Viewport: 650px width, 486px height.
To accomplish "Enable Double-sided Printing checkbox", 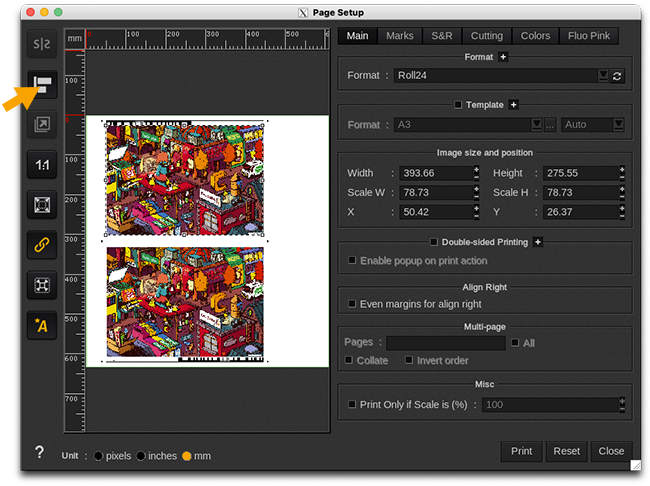I will (434, 242).
